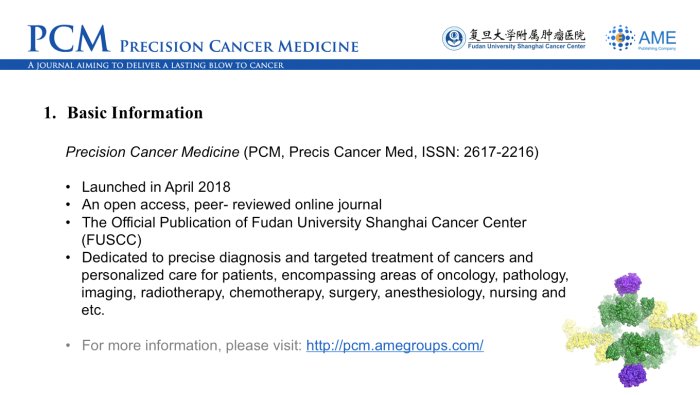The width and height of the screenshot is (700, 395).
Task: Click the lower purple molecule cluster
Action: tap(633, 375)
